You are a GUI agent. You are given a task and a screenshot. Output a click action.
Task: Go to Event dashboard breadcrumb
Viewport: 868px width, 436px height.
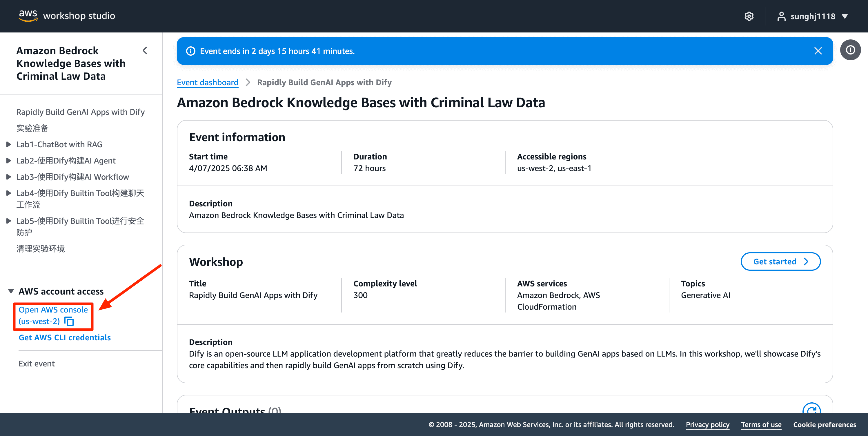point(208,83)
